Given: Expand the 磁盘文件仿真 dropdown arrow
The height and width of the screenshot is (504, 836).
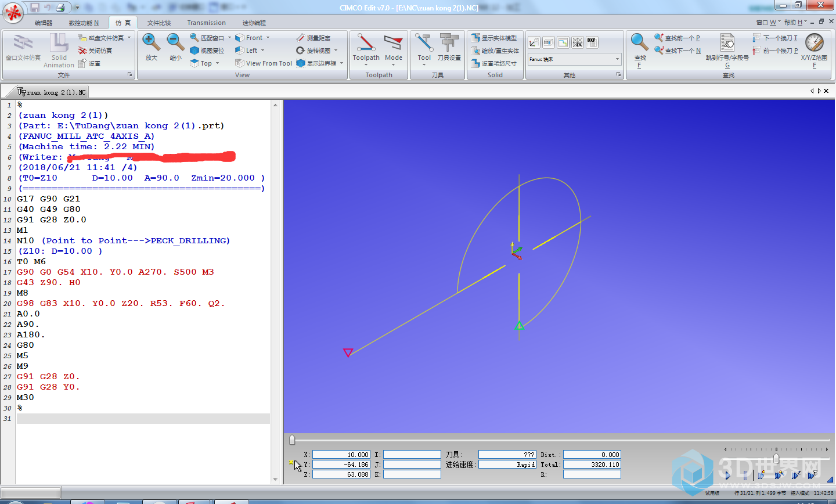Looking at the screenshot, I should pyautogui.click(x=129, y=38).
